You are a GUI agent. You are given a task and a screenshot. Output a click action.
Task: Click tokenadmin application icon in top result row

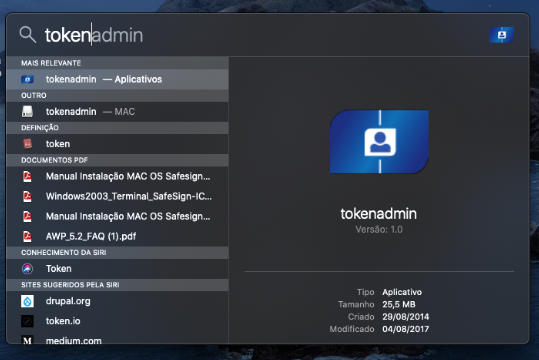pos(28,79)
